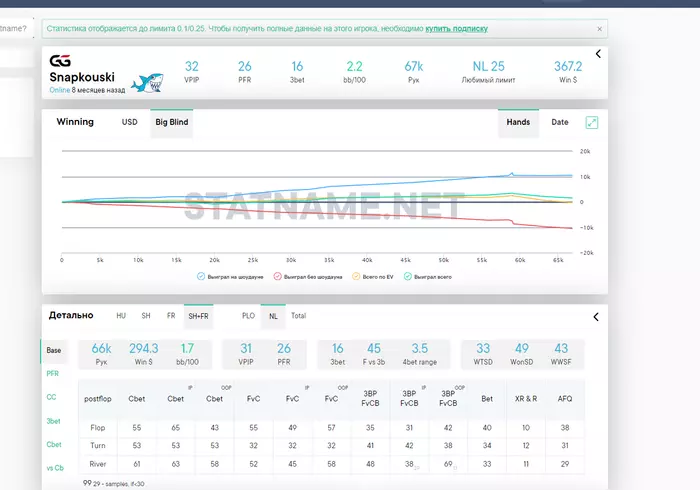Click the 66k hands value in details
The image size is (700, 490).
[101, 349]
